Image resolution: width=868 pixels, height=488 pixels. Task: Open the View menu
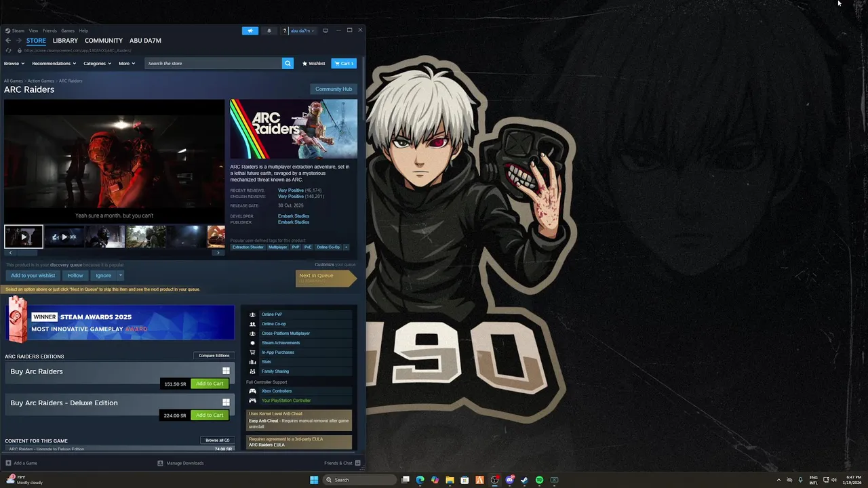[33, 30]
